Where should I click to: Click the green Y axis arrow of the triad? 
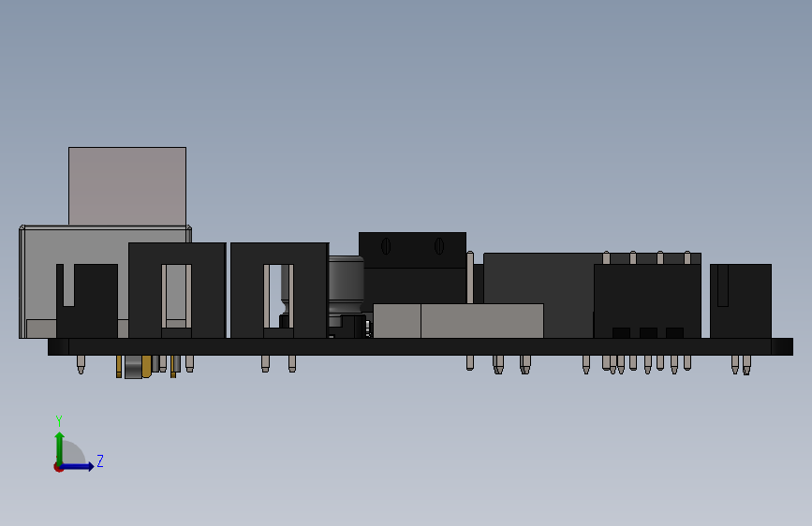[60, 447]
